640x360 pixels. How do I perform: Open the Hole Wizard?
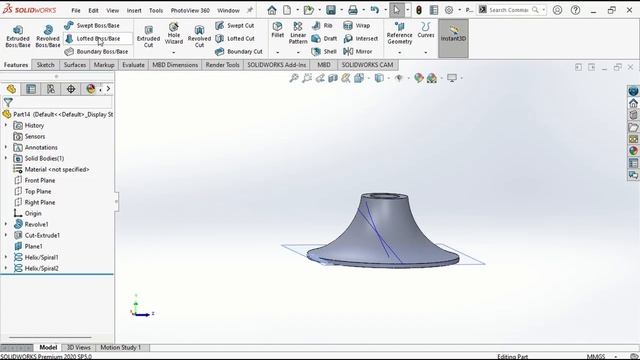tap(173, 34)
